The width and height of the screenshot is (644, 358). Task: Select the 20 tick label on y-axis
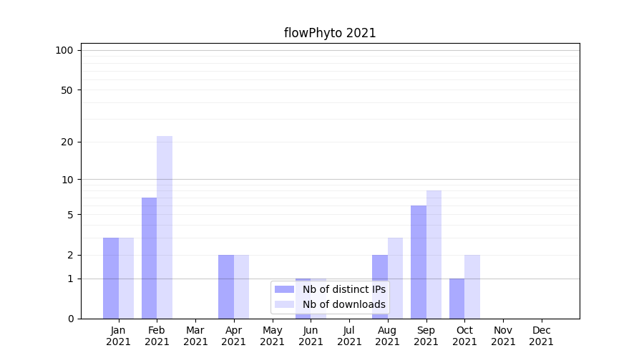pyautogui.click(x=67, y=142)
